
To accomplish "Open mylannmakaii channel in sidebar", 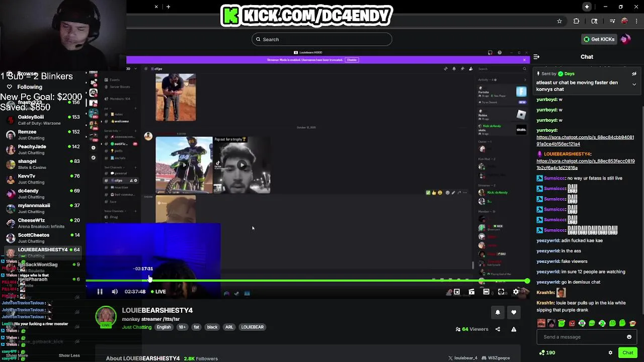I will point(43,209).
